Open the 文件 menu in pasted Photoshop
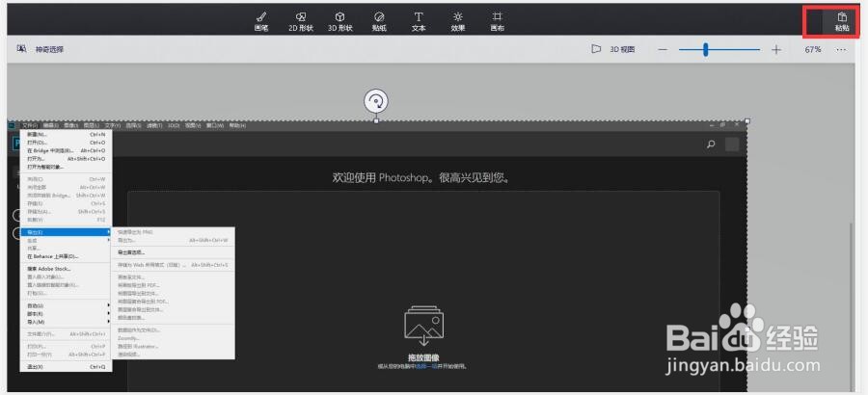Viewport: 868px width, 395px height. click(x=31, y=125)
